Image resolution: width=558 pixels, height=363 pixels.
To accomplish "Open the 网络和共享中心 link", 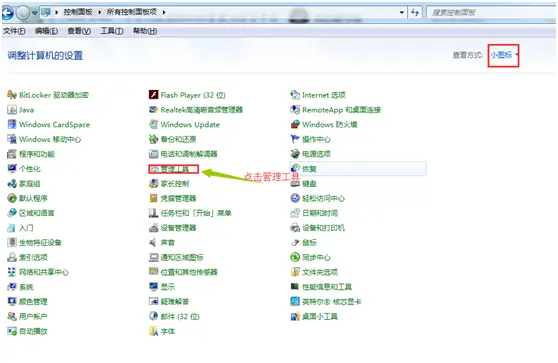I will pos(43,272).
